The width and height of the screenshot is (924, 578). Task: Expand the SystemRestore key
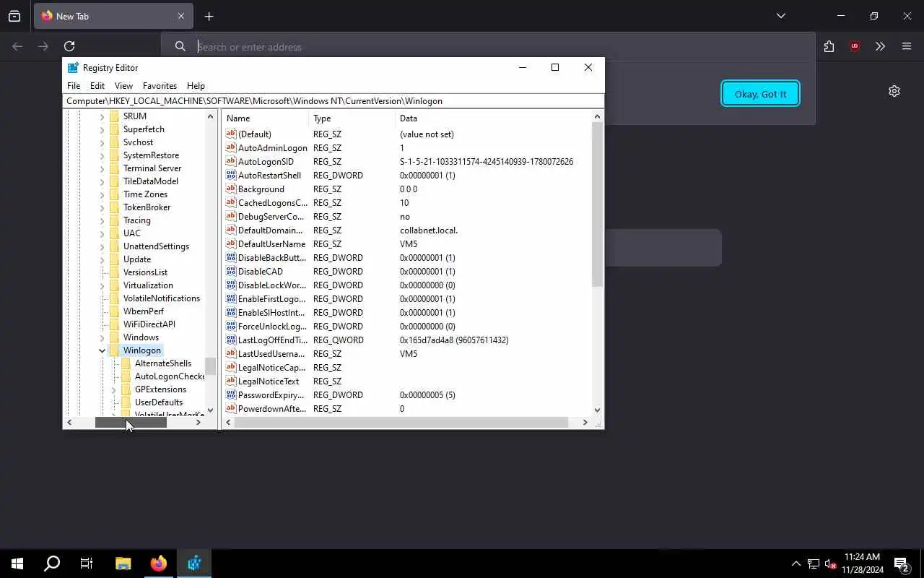point(102,155)
